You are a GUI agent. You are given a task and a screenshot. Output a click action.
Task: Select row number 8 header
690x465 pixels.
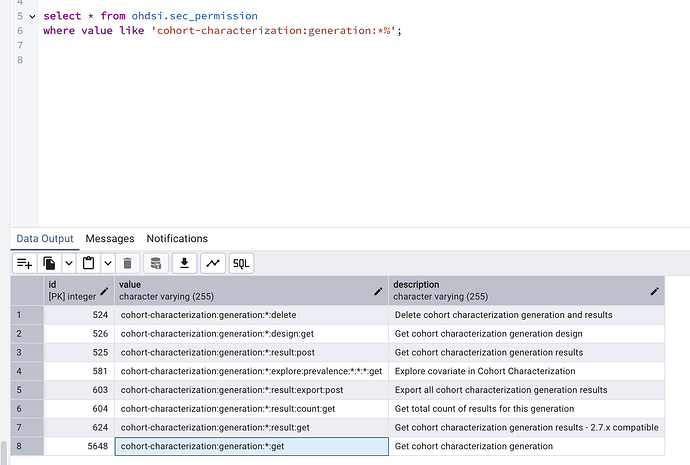pos(27,446)
